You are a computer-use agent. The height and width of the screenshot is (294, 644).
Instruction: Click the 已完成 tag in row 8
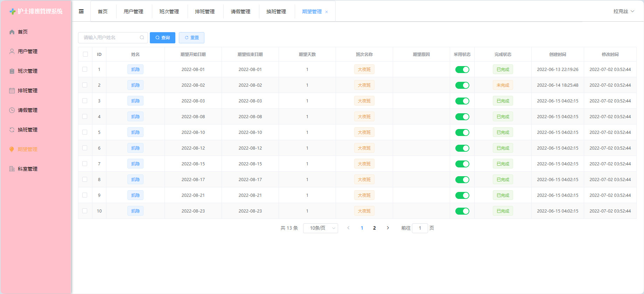click(503, 179)
